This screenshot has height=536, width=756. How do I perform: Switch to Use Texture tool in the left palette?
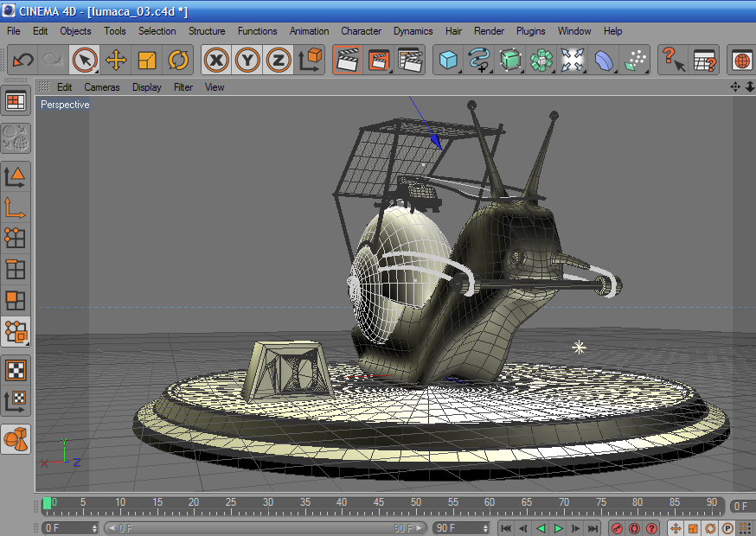[16, 371]
